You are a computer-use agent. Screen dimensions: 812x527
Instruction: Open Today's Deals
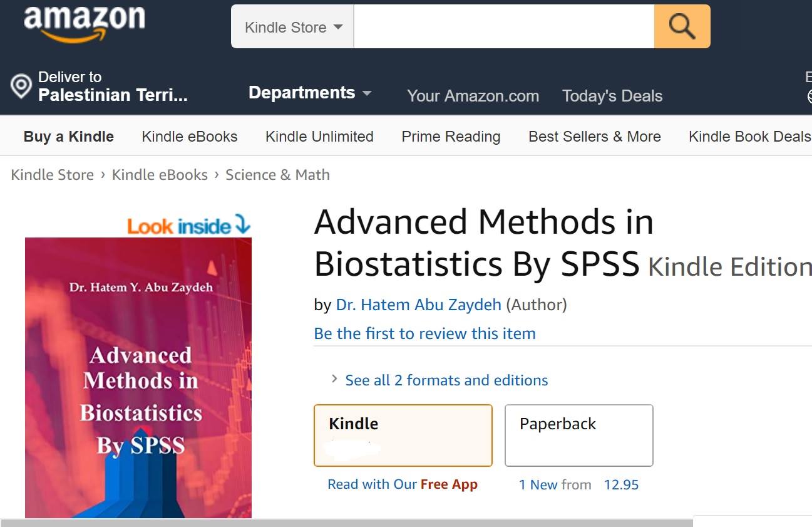612,96
